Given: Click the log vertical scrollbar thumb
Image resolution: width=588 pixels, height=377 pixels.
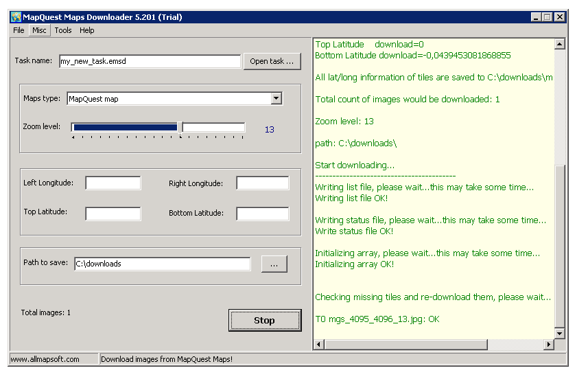Looking at the screenshot, I should point(559,247).
